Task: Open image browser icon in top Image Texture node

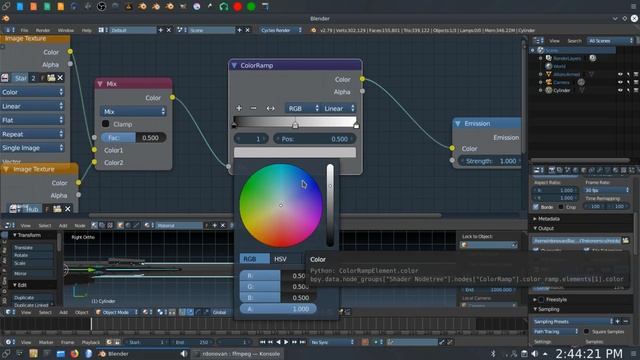Action: (x=5, y=78)
